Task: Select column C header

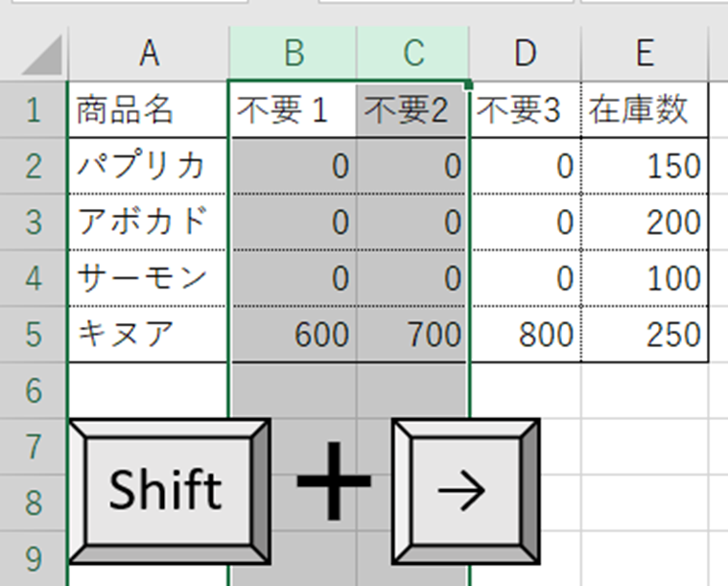Action: 413,55
